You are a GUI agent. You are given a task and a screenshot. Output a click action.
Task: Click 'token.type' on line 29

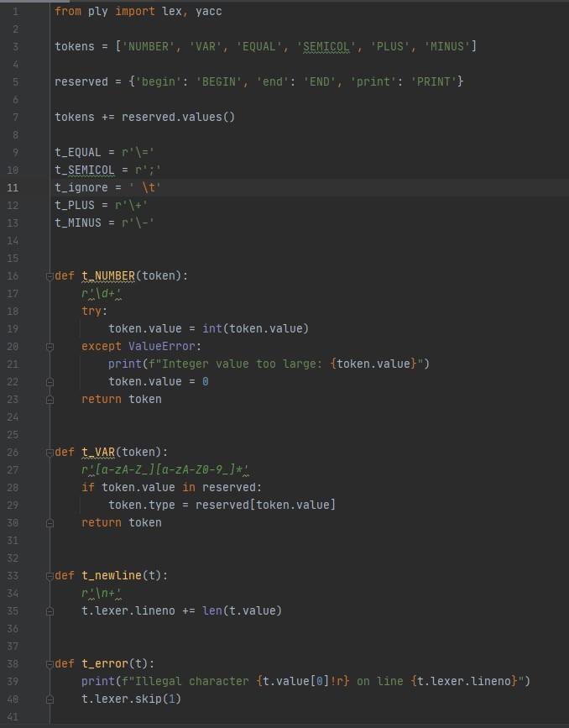click(142, 505)
